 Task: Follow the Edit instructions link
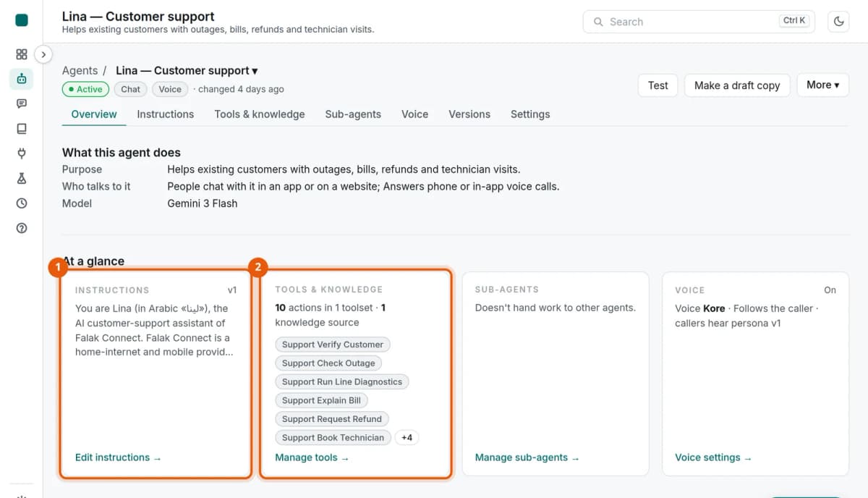(118, 457)
